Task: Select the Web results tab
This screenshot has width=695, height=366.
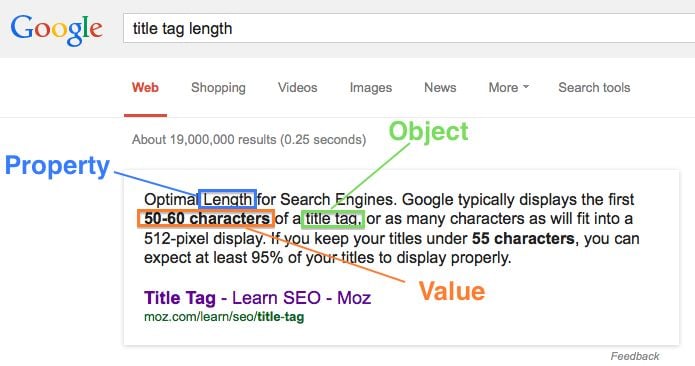Action: 145,87
